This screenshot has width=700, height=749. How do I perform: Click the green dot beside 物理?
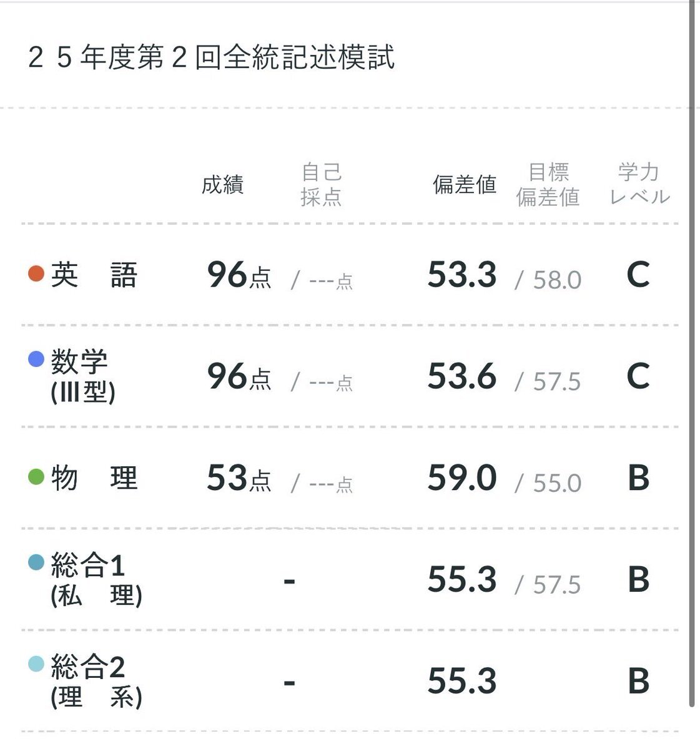click(36, 477)
